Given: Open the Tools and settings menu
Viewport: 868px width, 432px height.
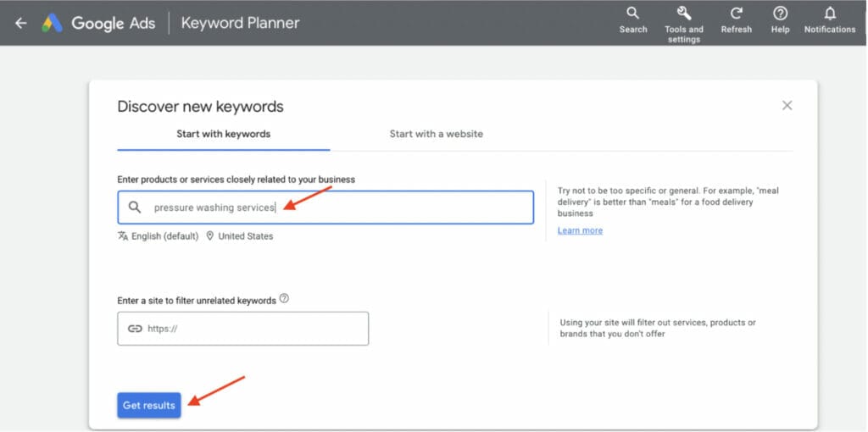Looking at the screenshot, I should 683,22.
